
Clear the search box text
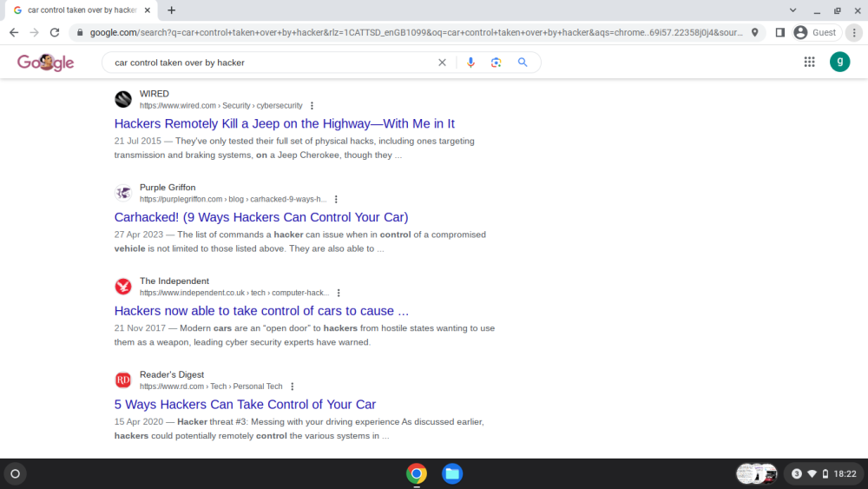pos(442,63)
